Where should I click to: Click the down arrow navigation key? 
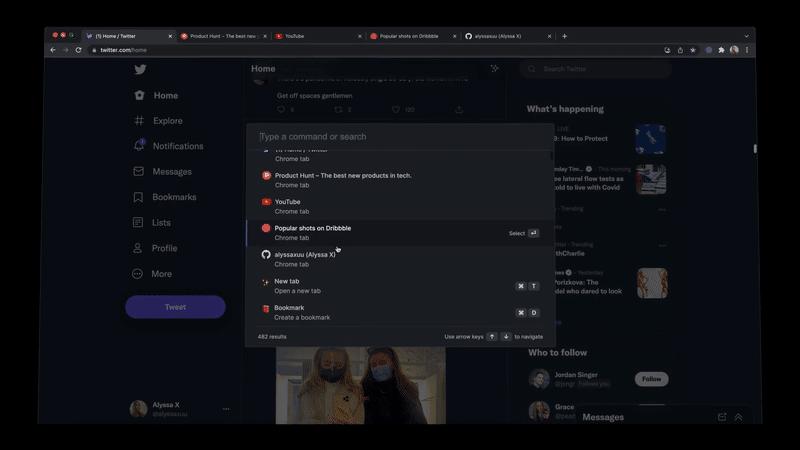[506, 337]
